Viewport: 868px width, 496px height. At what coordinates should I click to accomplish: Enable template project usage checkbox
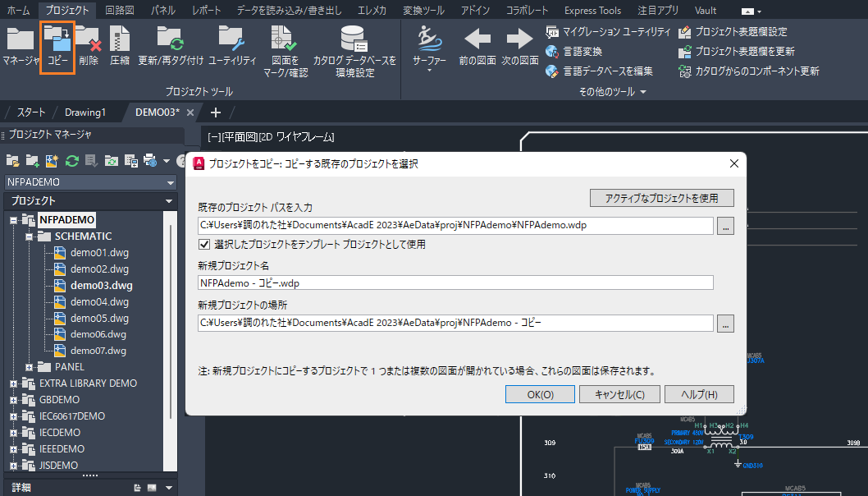(203, 243)
